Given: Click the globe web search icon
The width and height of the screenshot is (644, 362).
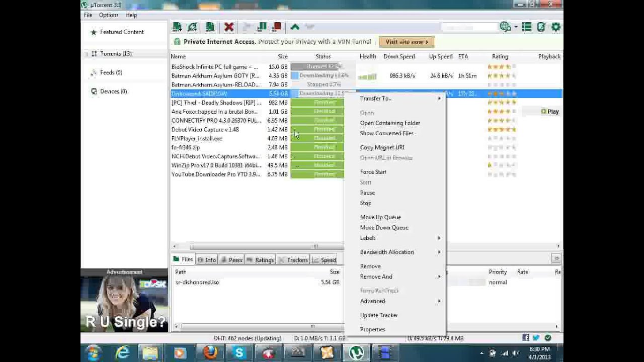Looking at the screenshot, I should tap(505, 27).
